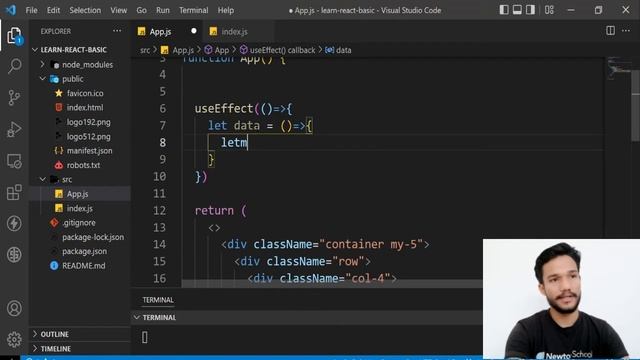Open the Explorer view in activity bar

click(14, 36)
